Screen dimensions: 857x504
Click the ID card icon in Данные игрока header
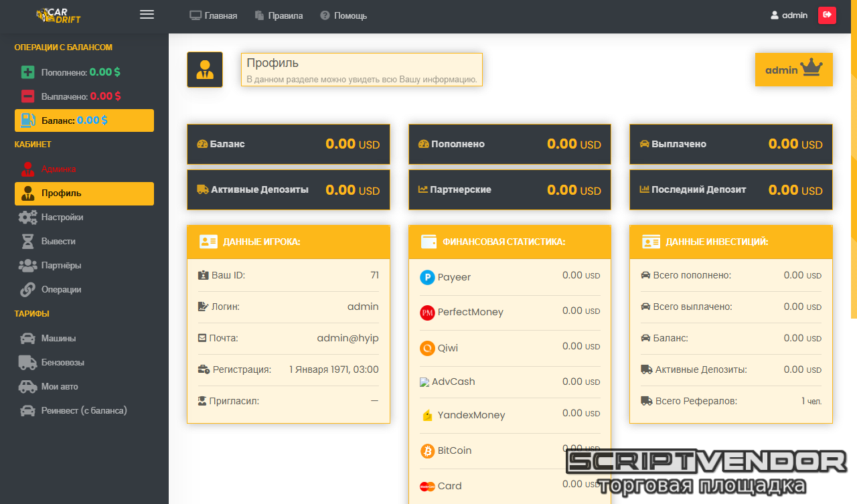tap(208, 242)
